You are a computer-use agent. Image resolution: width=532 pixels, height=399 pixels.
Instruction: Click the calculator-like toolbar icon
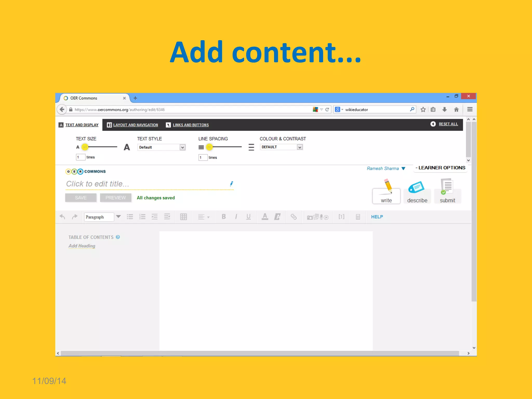(x=358, y=217)
